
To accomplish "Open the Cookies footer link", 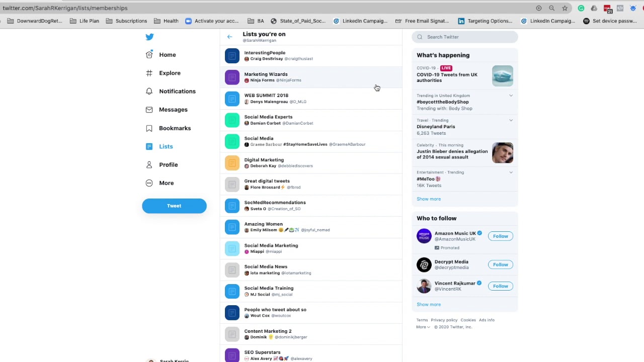I will click(468, 320).
